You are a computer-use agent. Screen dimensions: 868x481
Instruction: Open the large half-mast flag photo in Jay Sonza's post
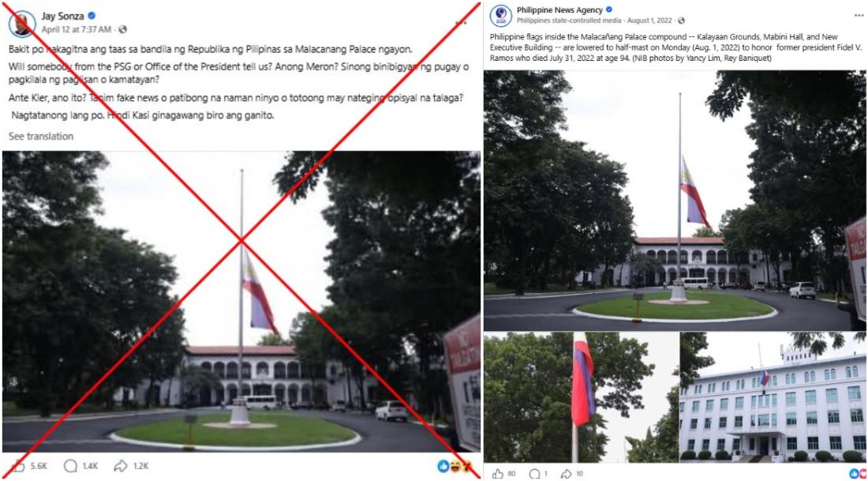click(x=241, y=302)
